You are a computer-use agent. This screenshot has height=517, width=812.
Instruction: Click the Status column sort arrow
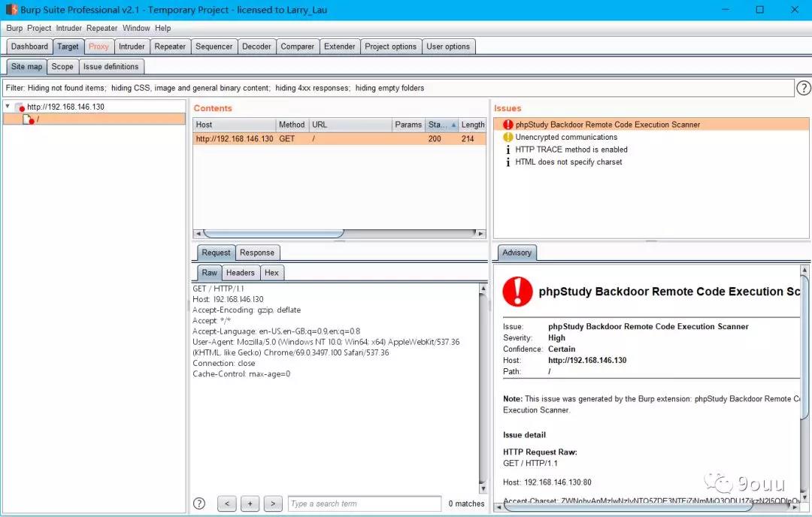point(453,125)
